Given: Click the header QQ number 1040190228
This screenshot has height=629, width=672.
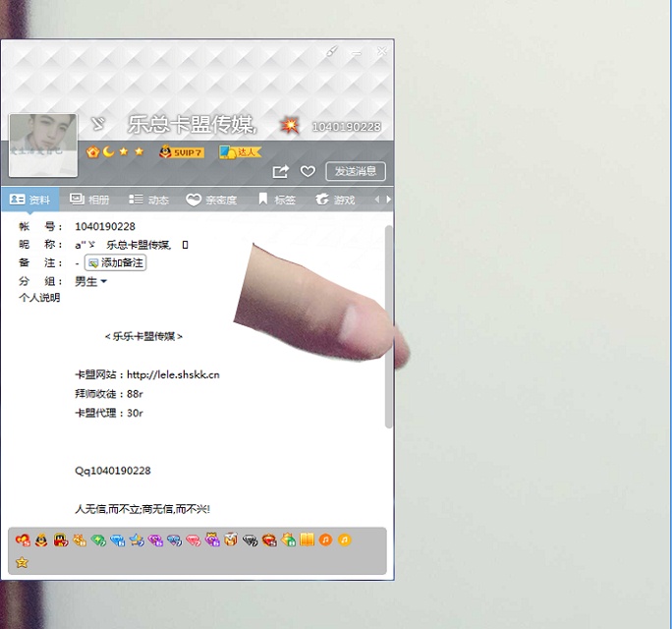Looking at the screenshot, I should [x=347, y=127].
